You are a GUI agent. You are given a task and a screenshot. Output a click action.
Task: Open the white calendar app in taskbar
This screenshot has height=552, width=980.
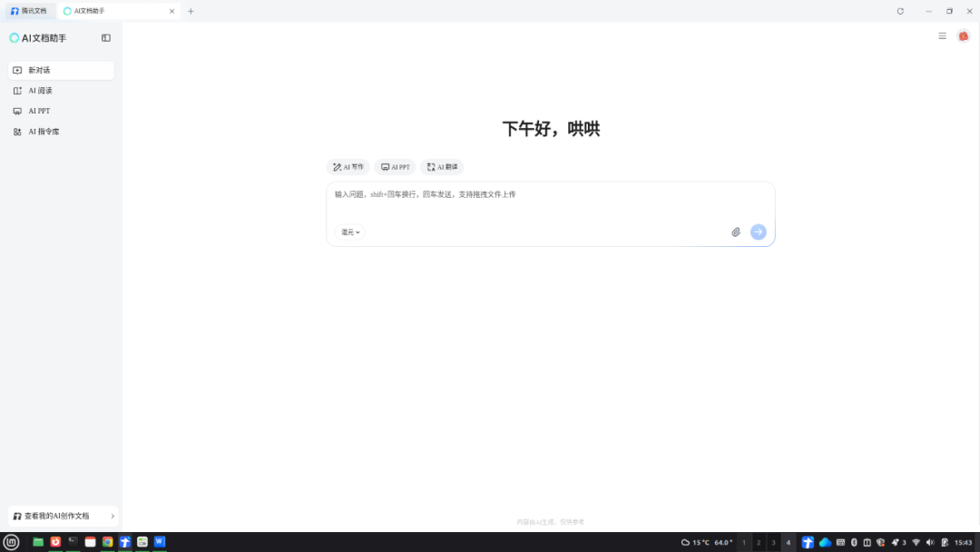click(x=90, y=542)
